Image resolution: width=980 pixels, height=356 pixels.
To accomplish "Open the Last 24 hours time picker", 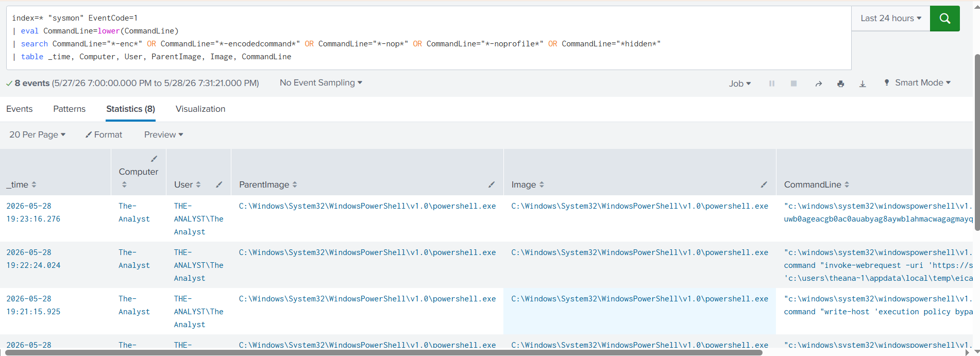I will click(891, 19).
